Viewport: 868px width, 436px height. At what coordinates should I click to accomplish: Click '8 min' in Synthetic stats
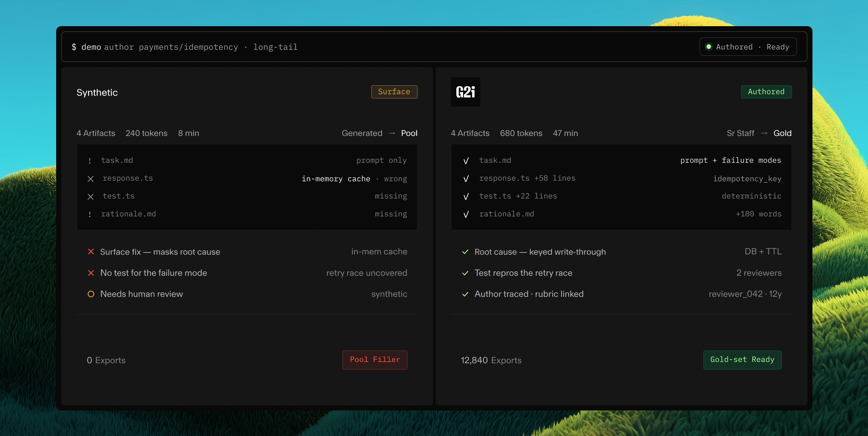tap(189, 133)
